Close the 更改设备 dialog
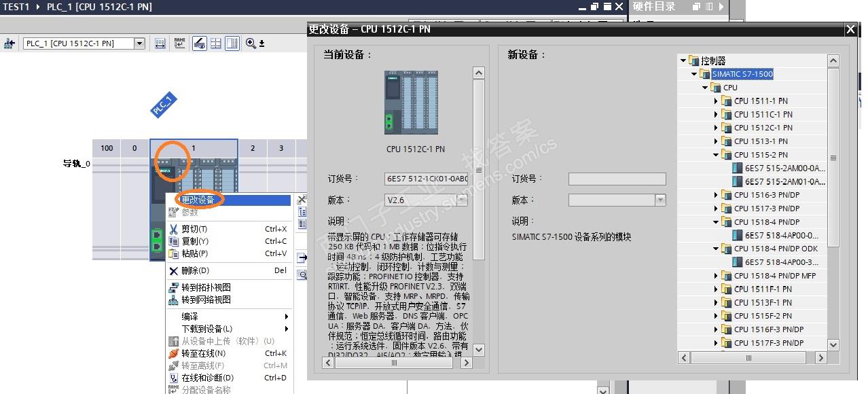Image resolution: width=868 pixels, height=394 pixels. (850, 29)
